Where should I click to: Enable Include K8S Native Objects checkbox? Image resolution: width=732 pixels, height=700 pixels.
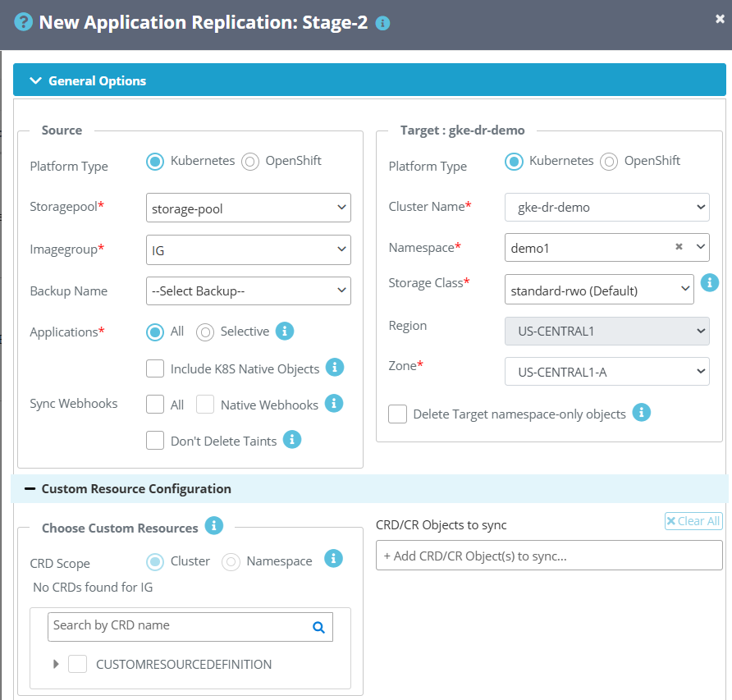pos(155,368)
